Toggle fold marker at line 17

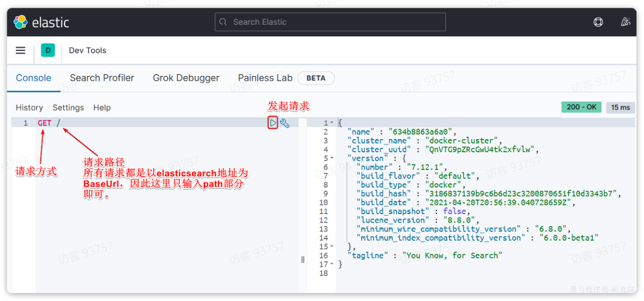(332, 264)
